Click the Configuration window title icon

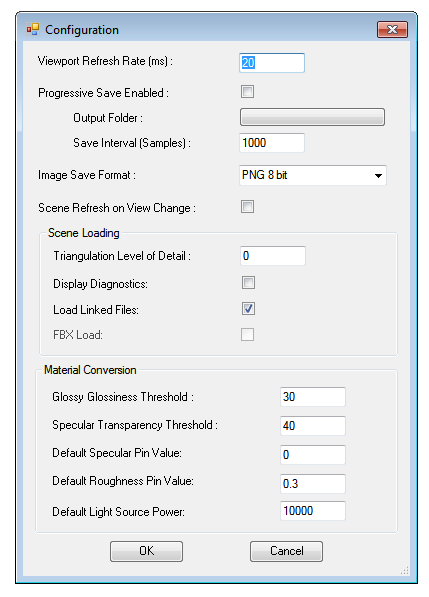[x=33, y=30]
